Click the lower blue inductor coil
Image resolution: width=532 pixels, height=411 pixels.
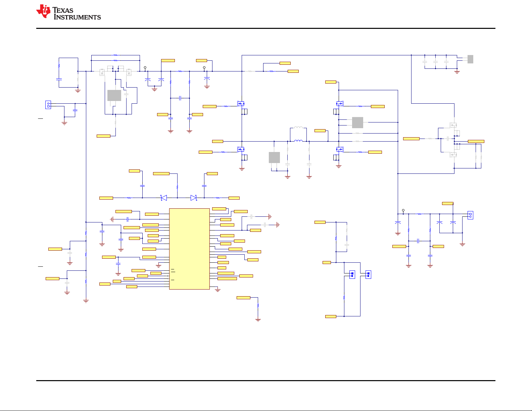[x=298, y=141]
